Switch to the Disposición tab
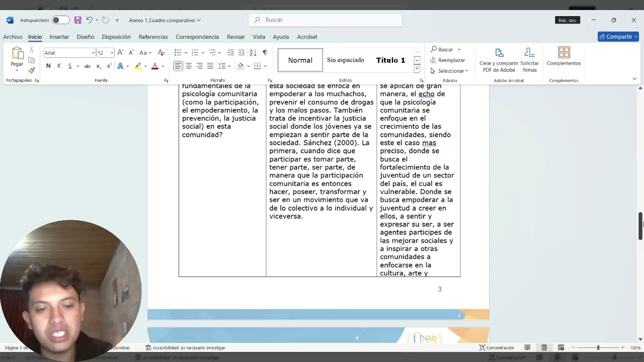 (116, 37)
